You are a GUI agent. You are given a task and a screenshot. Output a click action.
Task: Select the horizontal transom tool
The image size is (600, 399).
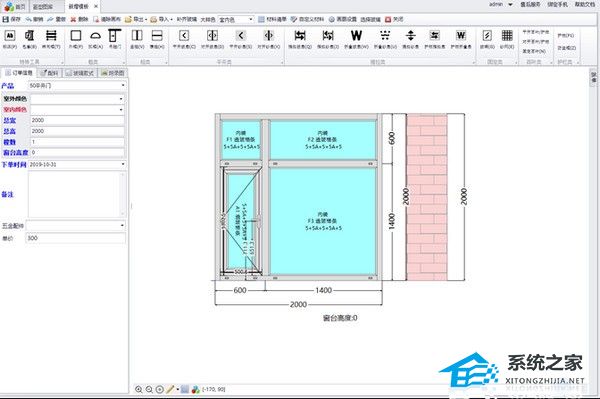pos(157,39)
